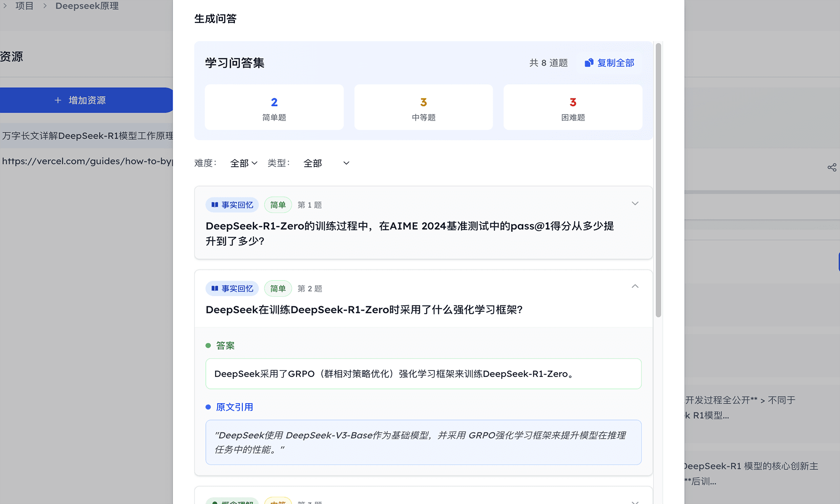Click the book icon in question 1's 事实回忆 tag
Viewport: 840px width, 504px height.
click(x=215, y=205)
